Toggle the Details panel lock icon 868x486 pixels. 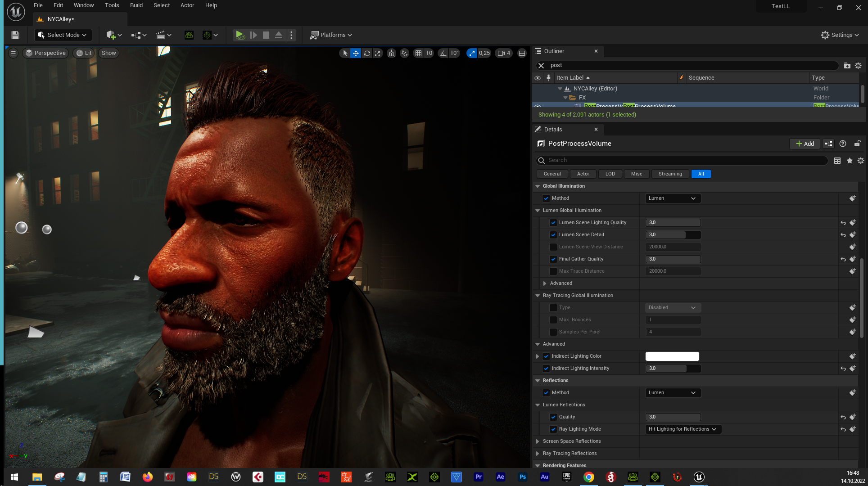(857, 144)
